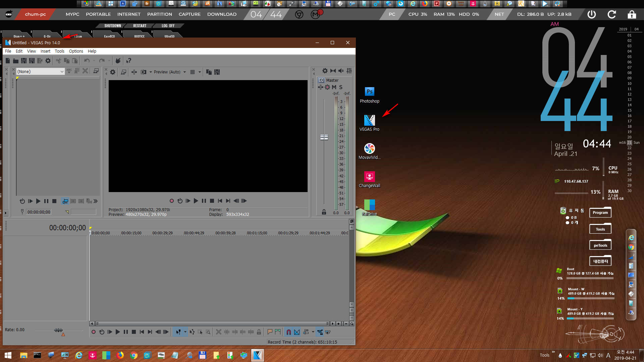The width and height of the screenshot is (644, 362).
Task: Expand Undo history dropdown arrow
Action: [x=94, y=61]
